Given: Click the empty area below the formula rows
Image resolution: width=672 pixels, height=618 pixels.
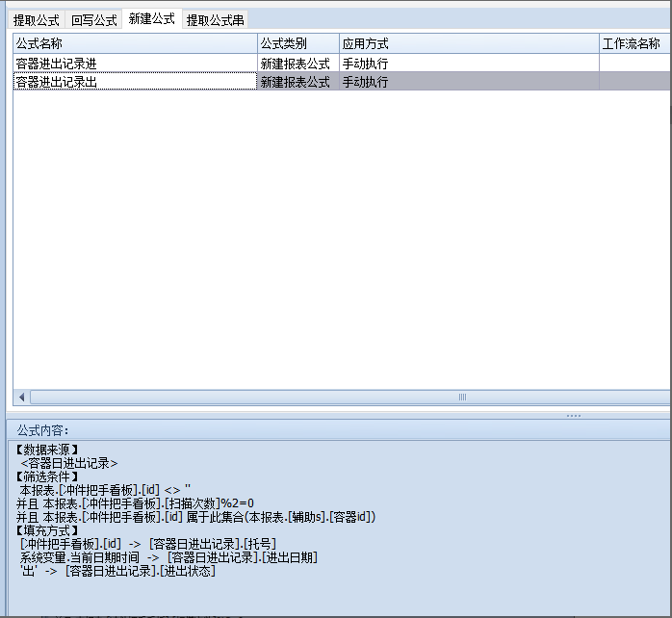Looking at the screenshot, I should click(337, 241).
